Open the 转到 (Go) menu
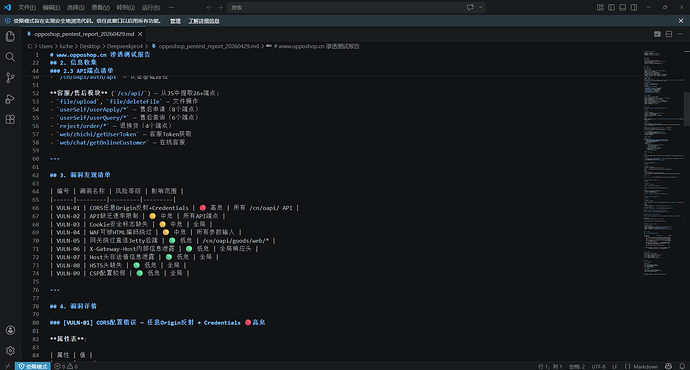Screen dimensions: 690x370 [x=125, y=7]
